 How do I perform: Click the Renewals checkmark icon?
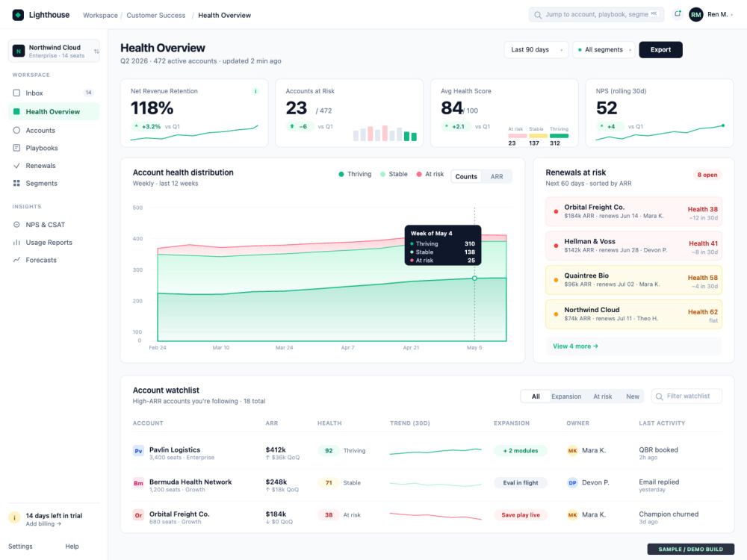pos(16,165)
